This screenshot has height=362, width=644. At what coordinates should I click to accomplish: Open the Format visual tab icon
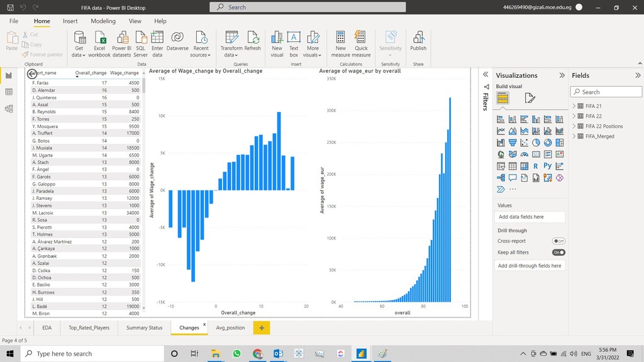(x=530, y=98)
